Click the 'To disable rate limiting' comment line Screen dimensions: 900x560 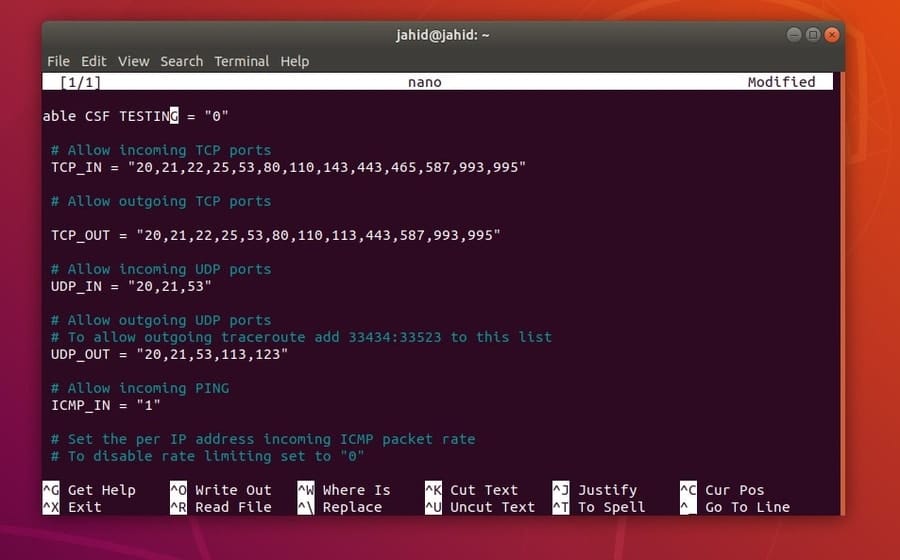pyautogui.click(x=208, y=456)
